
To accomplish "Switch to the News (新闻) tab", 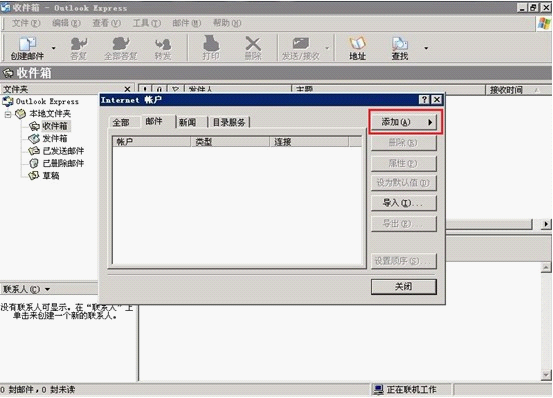I will pos(187,122).
